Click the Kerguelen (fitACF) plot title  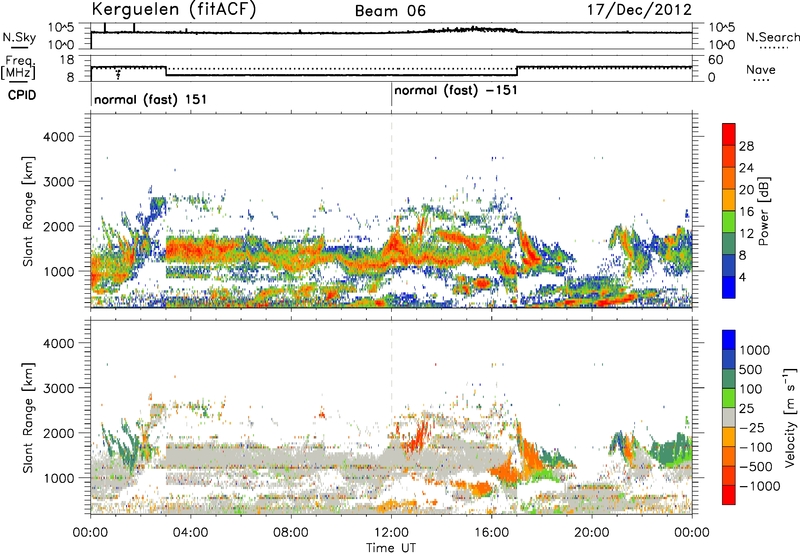click(x=173, y=9)
